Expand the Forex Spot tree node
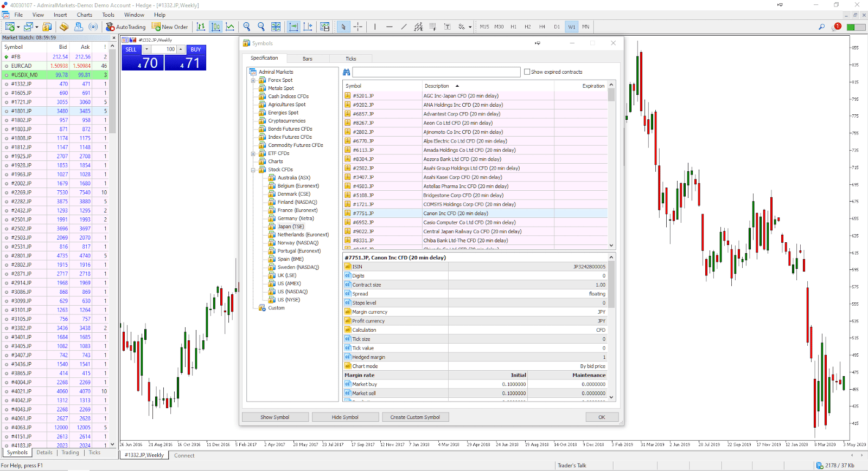This screenshot has width=868, height=471. (253, 80)
